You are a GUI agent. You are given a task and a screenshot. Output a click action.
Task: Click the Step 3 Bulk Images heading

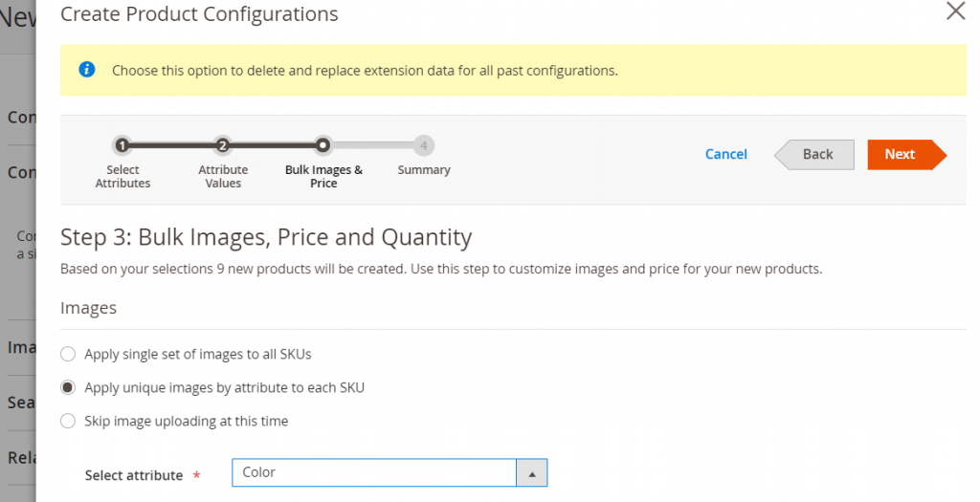[x=266, y=237]
